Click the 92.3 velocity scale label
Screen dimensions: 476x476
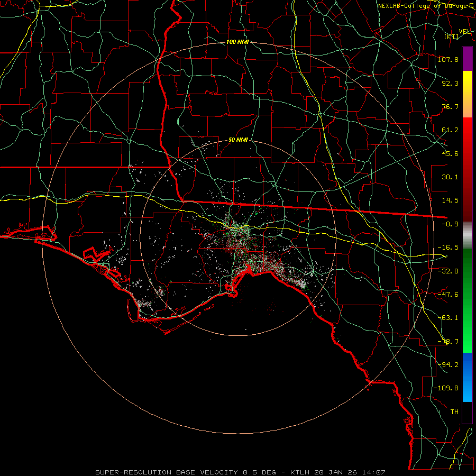tap(450, 83)
